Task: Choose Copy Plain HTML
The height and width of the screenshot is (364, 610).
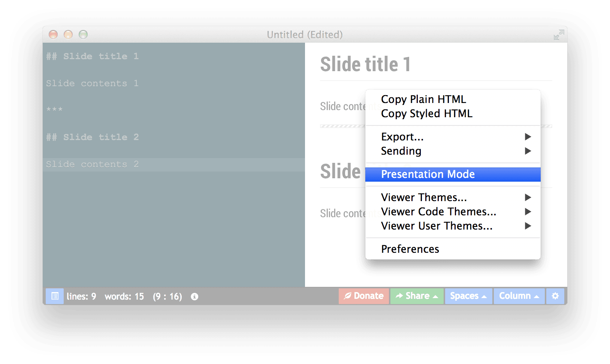Action: point(423,99)
